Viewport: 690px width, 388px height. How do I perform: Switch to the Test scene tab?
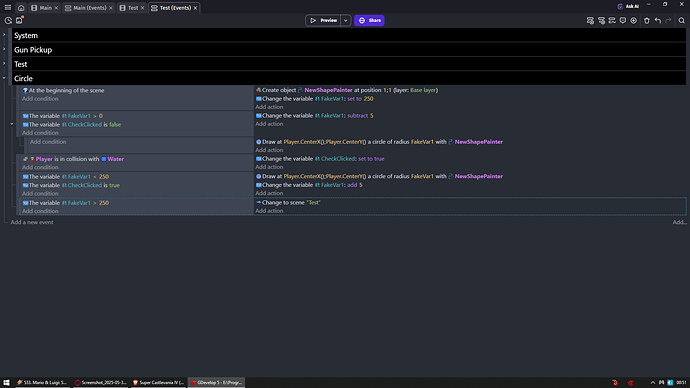[129, 8]
